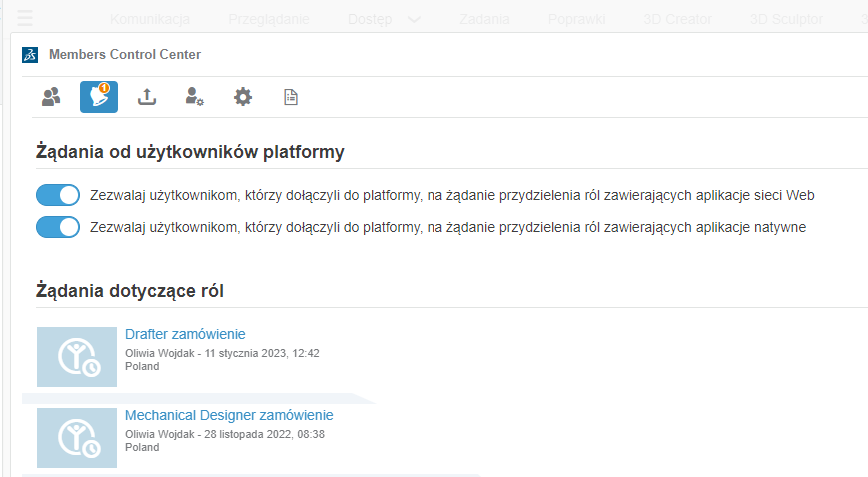Open the upload/import members icon
The image size is (868, 477).
pyautogui.click(x=147, y=97)
